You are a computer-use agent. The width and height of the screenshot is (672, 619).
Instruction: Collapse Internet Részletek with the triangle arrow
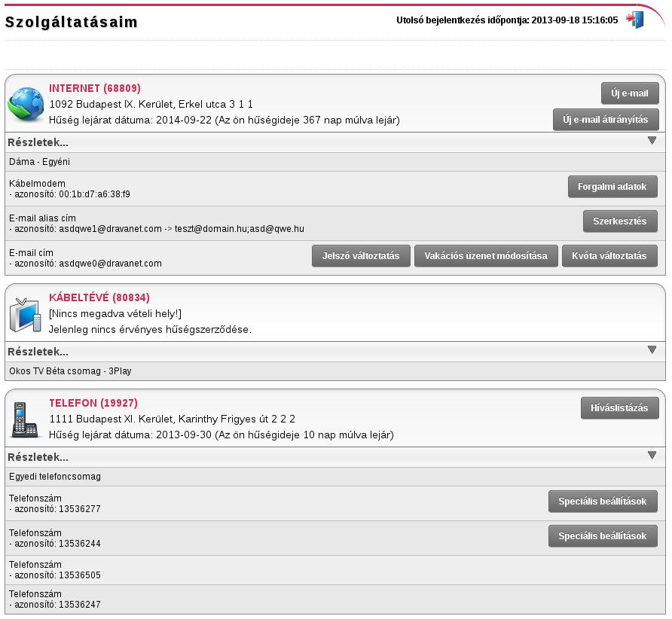(652, 141)
